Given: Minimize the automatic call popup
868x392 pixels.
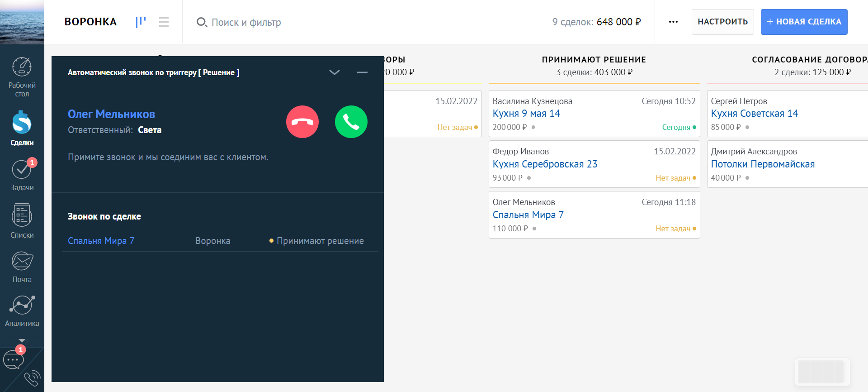Looking at the screenshot, I should pos(362,72).
